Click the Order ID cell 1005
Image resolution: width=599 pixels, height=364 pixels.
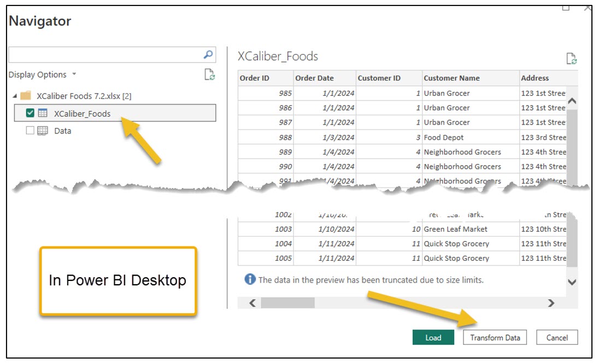266,258
